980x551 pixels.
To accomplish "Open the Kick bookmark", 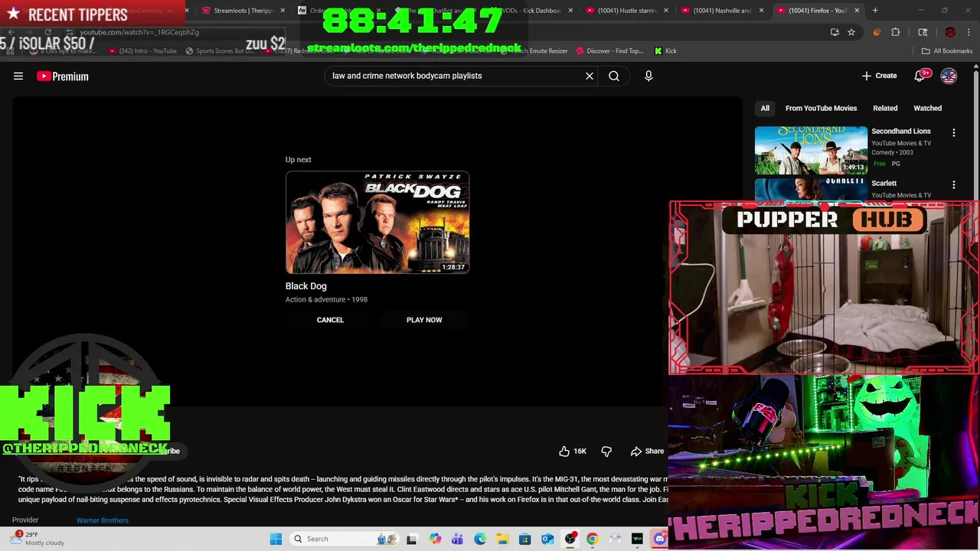I will tap(665, 51).
